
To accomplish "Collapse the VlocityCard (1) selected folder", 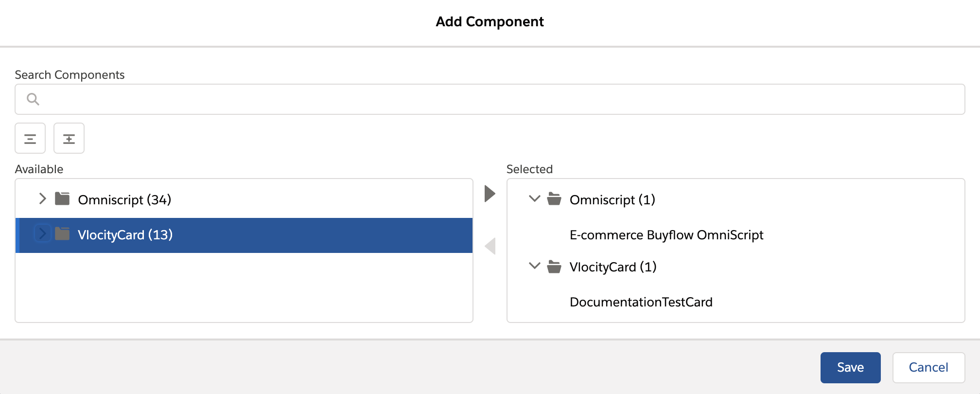I will pos(534,266).
